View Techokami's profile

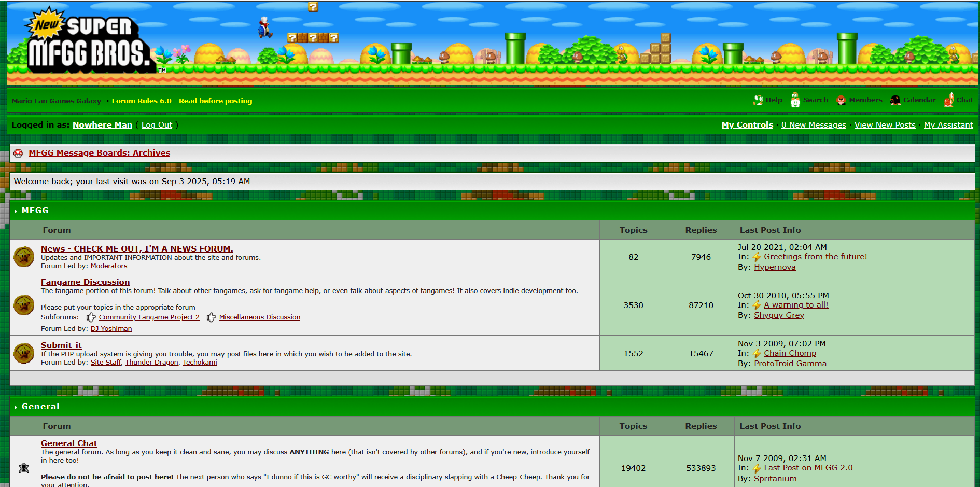click(x=200, y=363)
